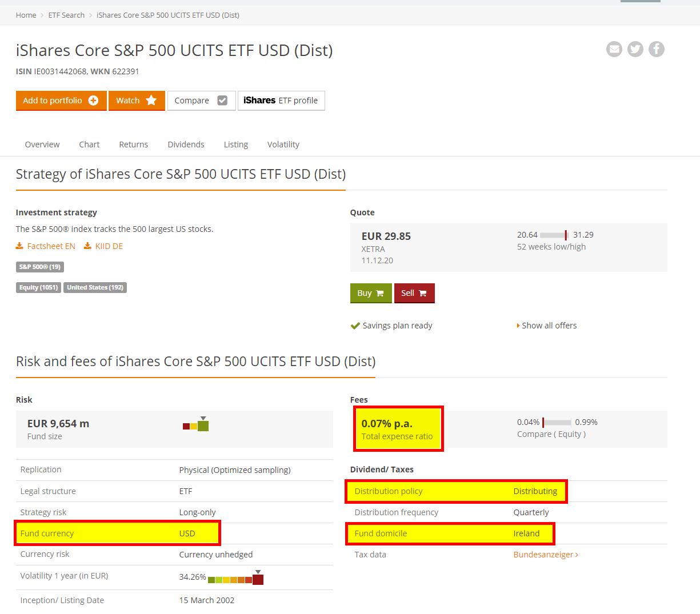Click the WKN 622391 text
Screen dimensions: 700x614
point(115,71)
